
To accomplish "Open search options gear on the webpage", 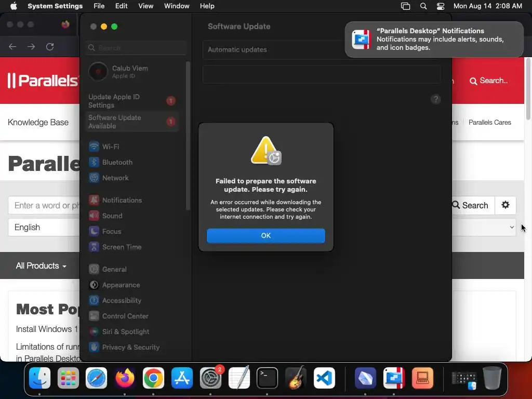I will pos(506,205).
